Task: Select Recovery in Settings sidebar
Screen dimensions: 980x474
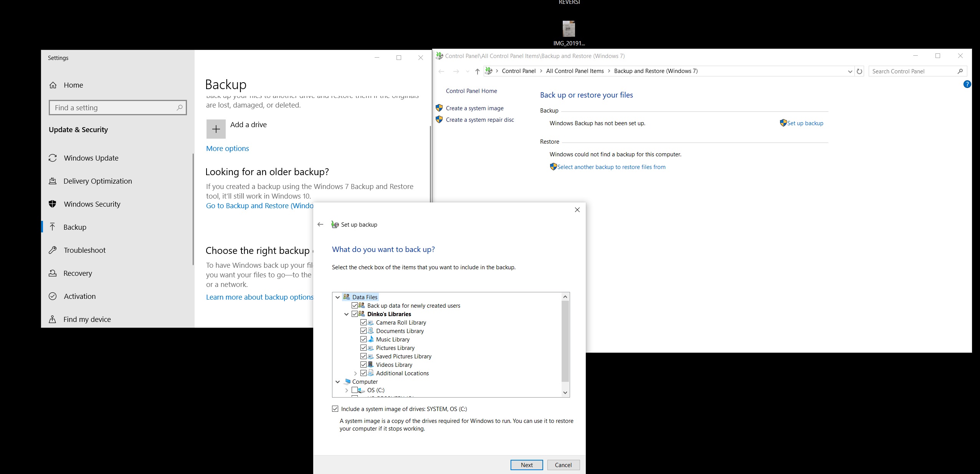Action: point(78,273)
